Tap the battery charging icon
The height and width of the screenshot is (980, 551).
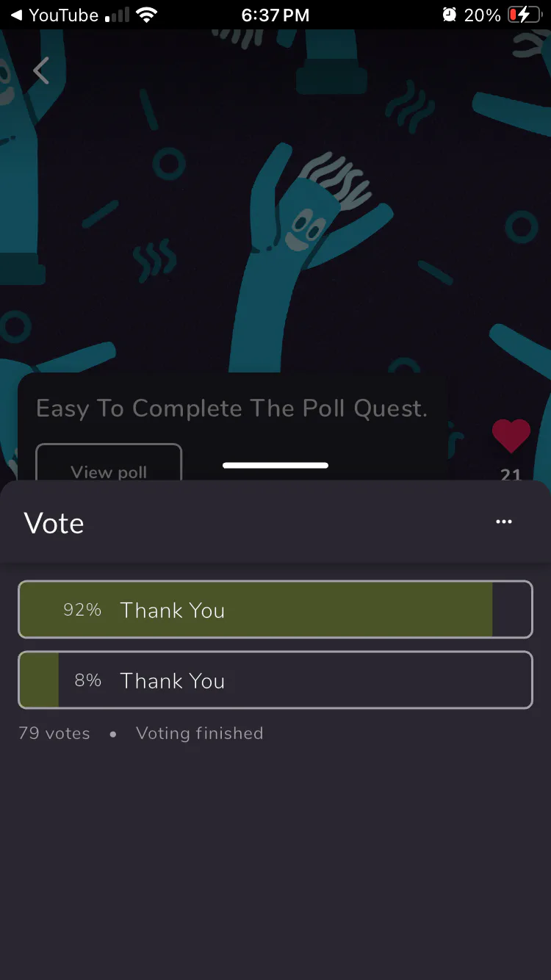pyautogui.click(x=524, y=15)
